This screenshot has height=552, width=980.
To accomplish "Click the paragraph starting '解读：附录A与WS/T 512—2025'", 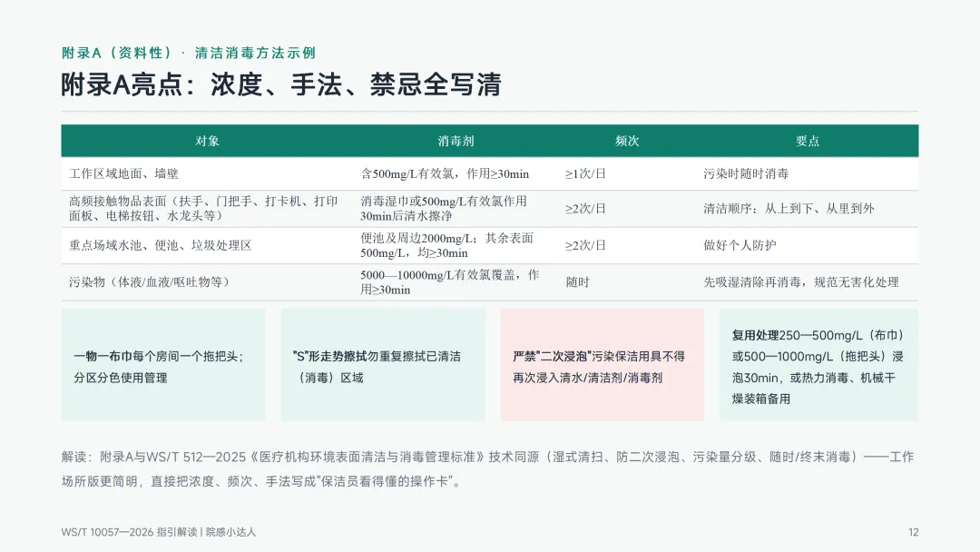I will coord(487,468).
